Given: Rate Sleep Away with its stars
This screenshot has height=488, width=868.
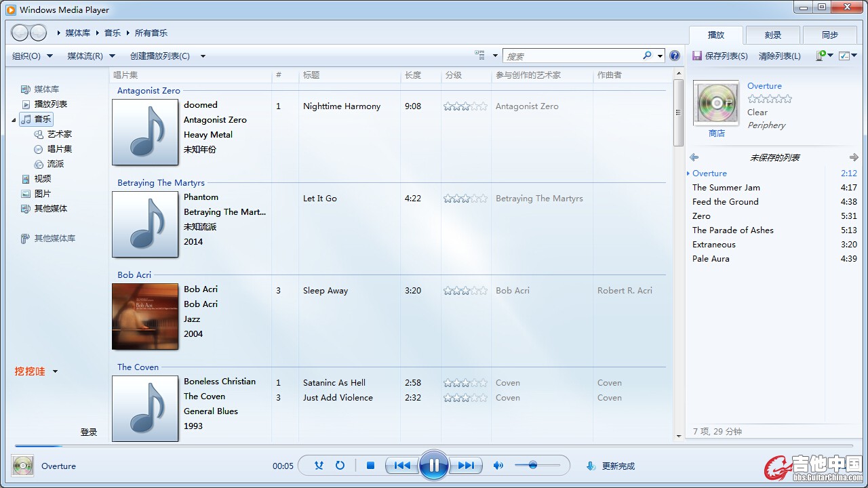Looking at the screenshot, I should (465, 291).
